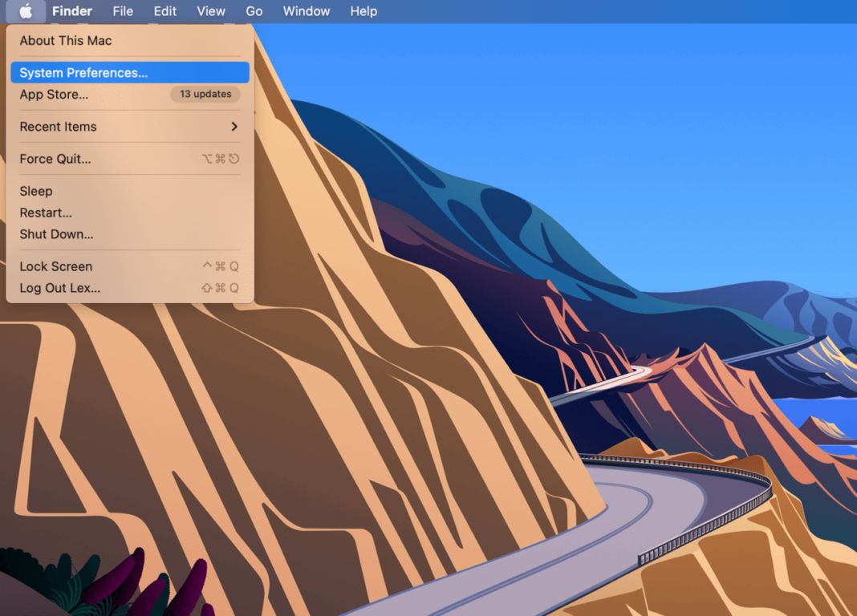Open the App Store showing 13 updates
This screenshot has height=616, width=857.
tap(55, 94)
